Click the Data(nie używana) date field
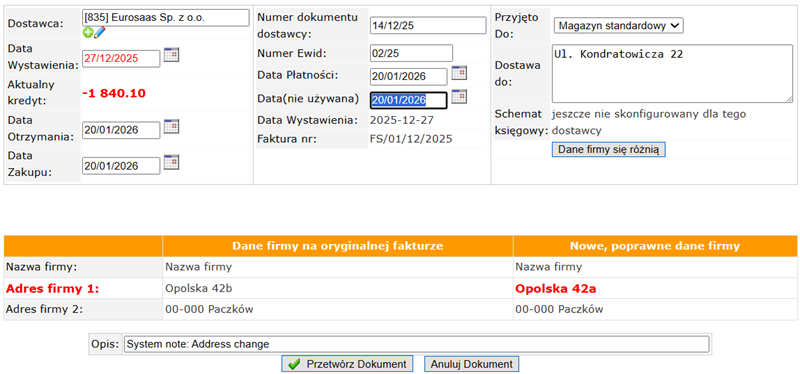 [x=409, y=101]
